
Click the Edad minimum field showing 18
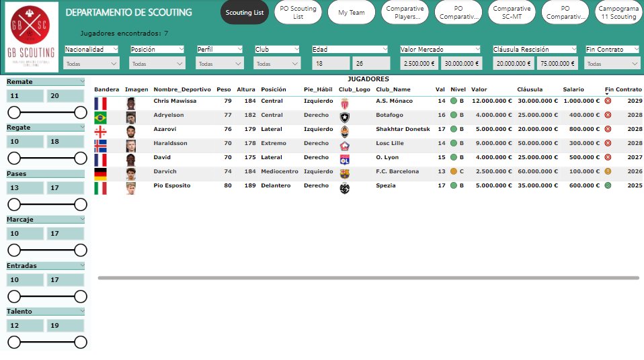tap(331, 64)
